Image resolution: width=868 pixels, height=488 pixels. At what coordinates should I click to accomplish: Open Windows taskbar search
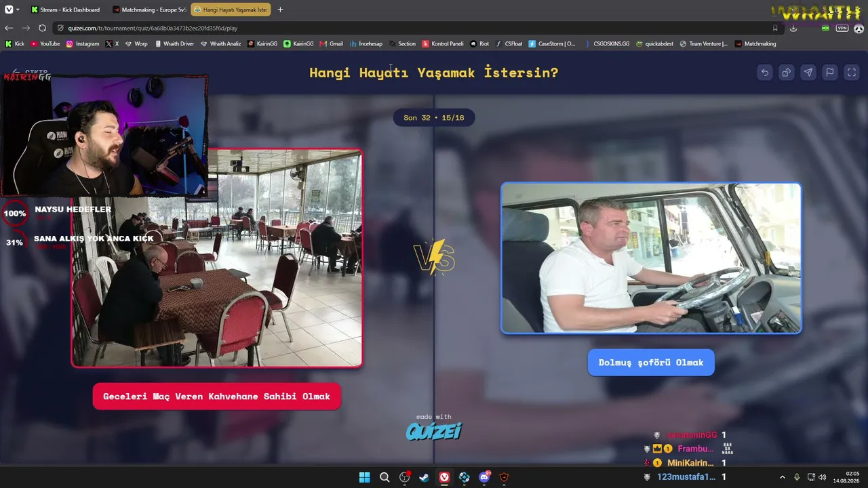pyautogui.click(x=384, y=477)
